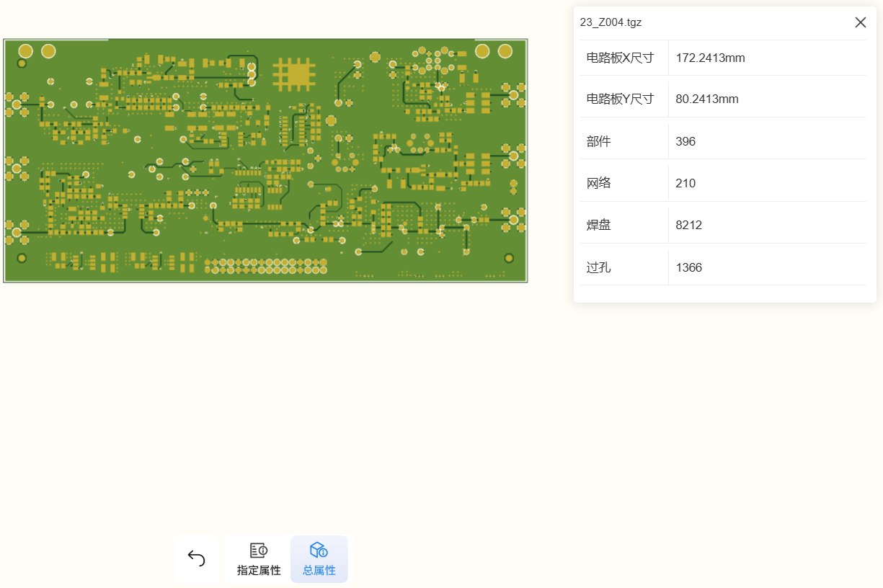Click the back arrow button

pos(196,558)
